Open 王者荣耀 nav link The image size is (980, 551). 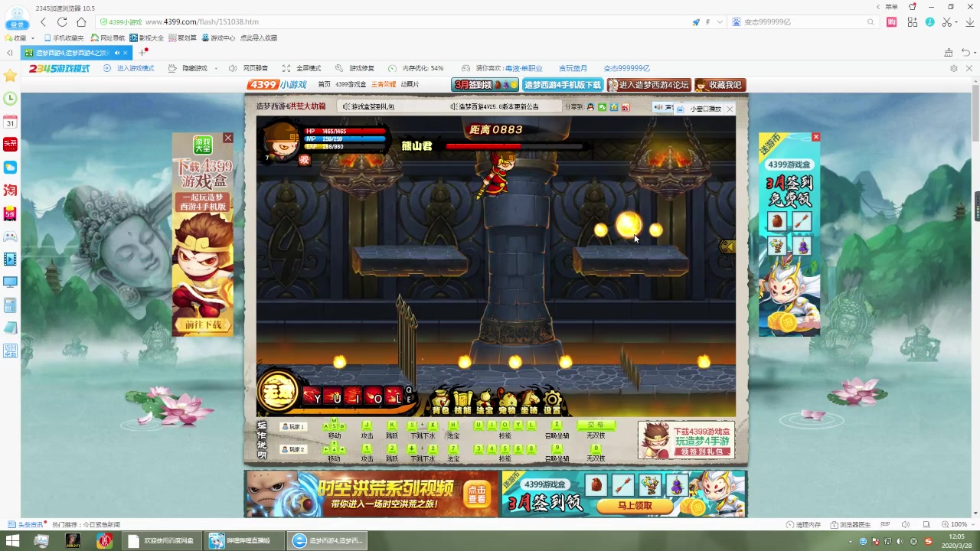(x=384, y=85)
